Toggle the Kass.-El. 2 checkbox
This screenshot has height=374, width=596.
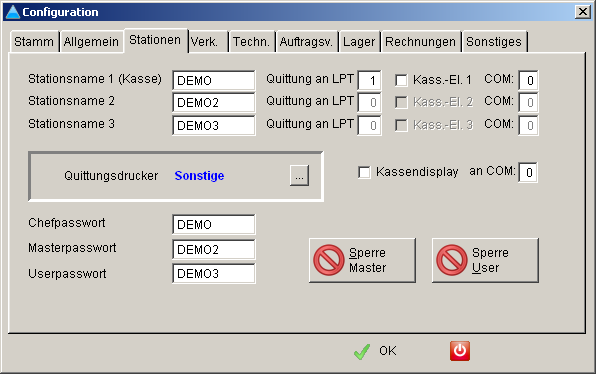tap(401, 102)
